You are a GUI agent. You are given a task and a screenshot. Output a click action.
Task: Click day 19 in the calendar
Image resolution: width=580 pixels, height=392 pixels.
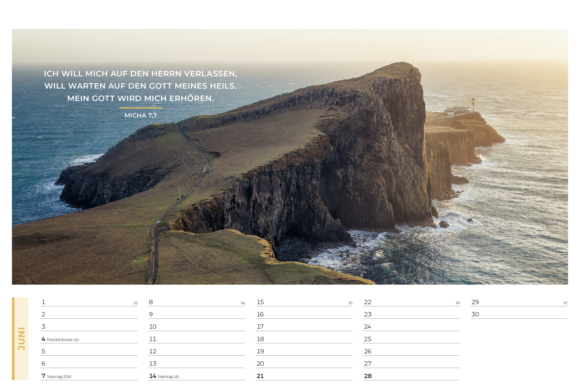click(x=260, y=351)
